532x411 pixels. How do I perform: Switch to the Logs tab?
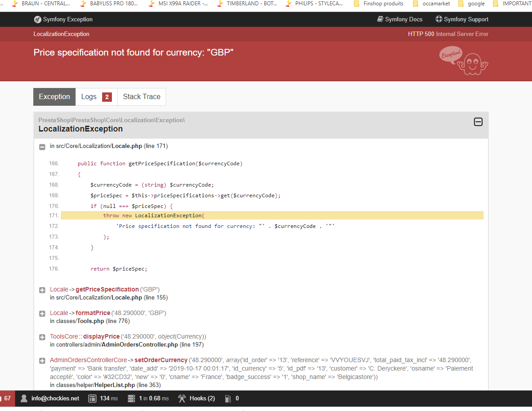coord(96,97)
